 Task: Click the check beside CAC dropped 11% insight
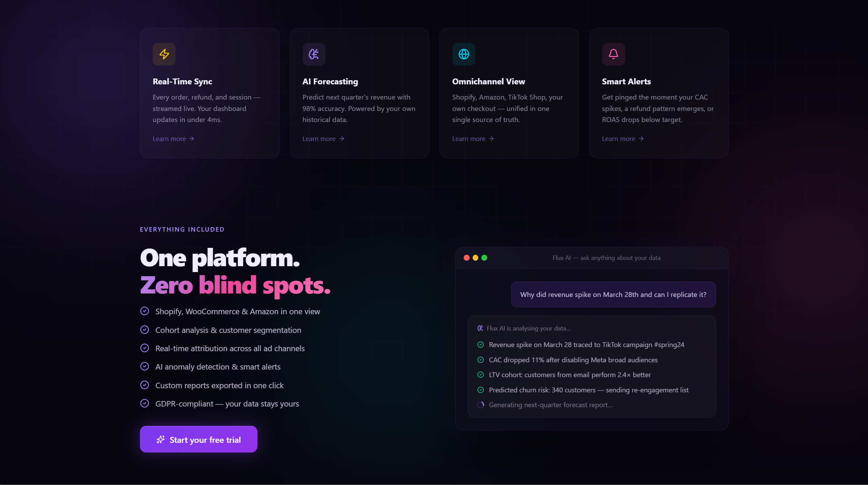(481, 360)
